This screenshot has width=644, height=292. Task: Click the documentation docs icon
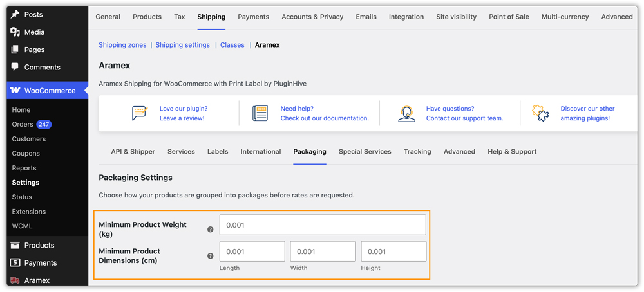tap(260, 113)
